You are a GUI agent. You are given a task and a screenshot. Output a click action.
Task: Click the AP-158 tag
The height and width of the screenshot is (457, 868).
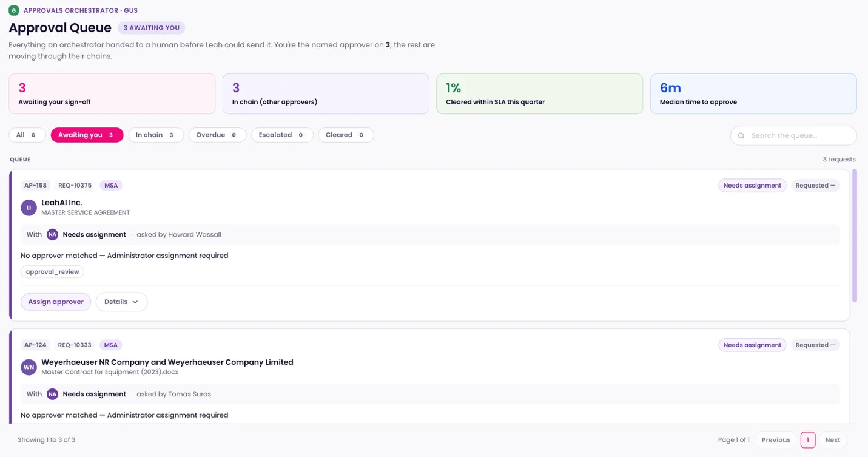[35, 185]
